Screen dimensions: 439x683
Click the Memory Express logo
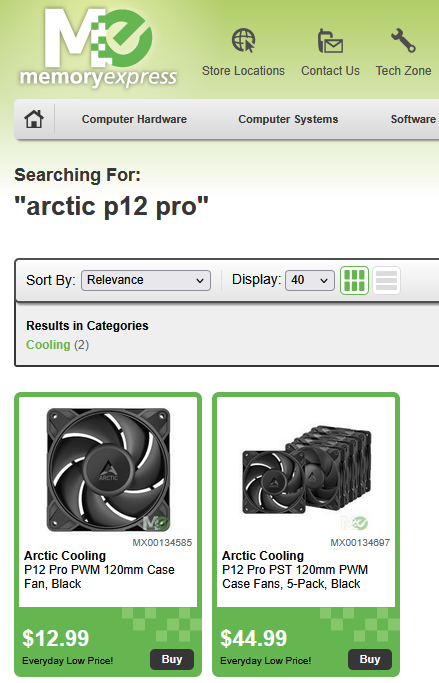(x=98, y=47)
